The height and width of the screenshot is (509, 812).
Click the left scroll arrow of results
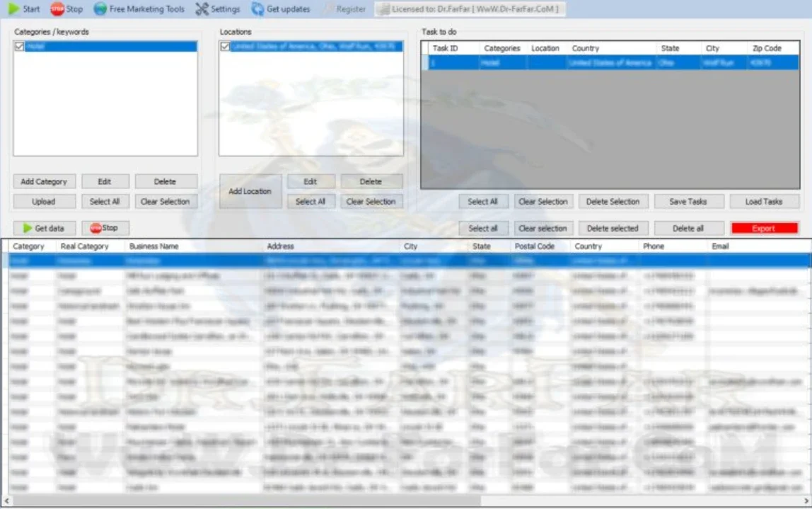pos(6,501)
